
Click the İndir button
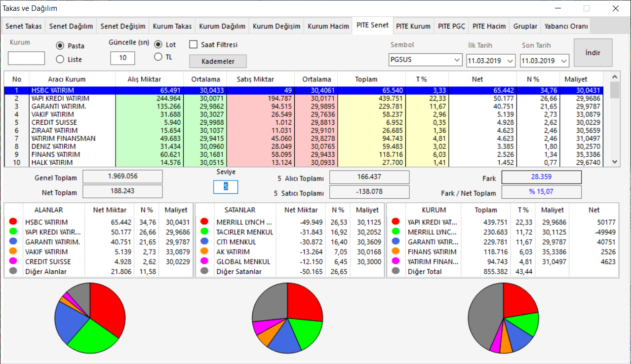593,52
